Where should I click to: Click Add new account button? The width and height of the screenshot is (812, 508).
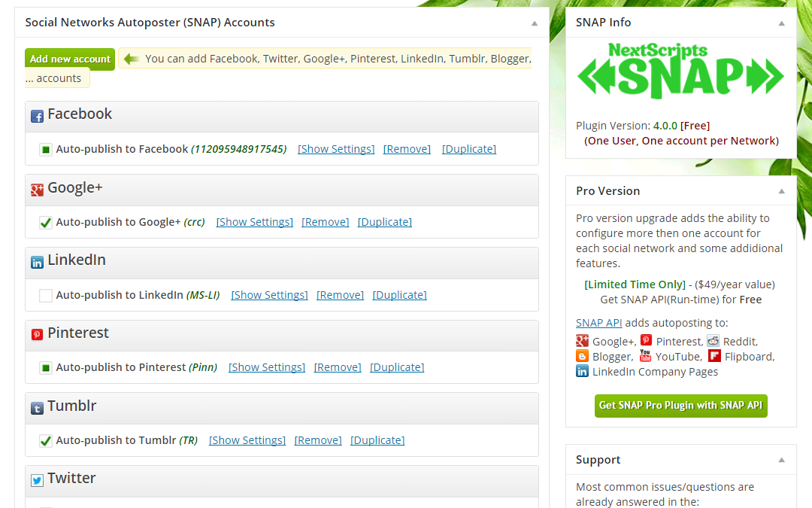[x=70, y=59]
